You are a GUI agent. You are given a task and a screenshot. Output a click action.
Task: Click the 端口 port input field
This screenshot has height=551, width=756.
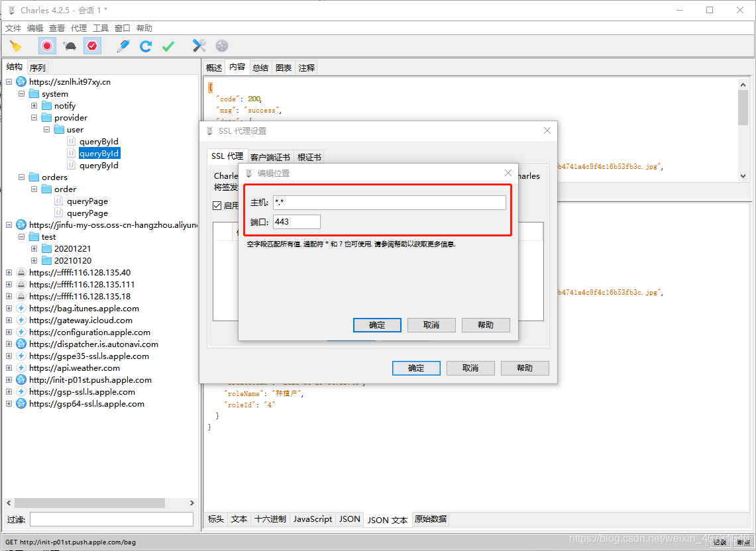coord(297,222)
